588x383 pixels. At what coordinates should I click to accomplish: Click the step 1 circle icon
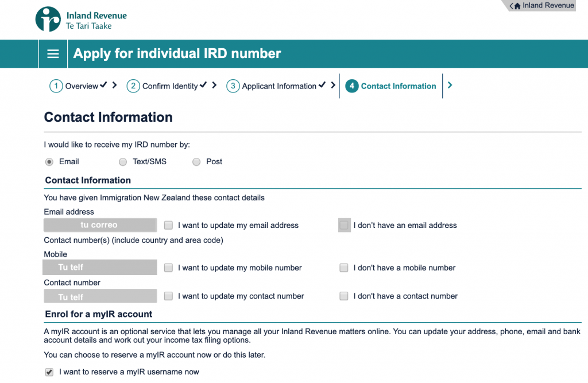pyautogui.click(x=56, y=86)
